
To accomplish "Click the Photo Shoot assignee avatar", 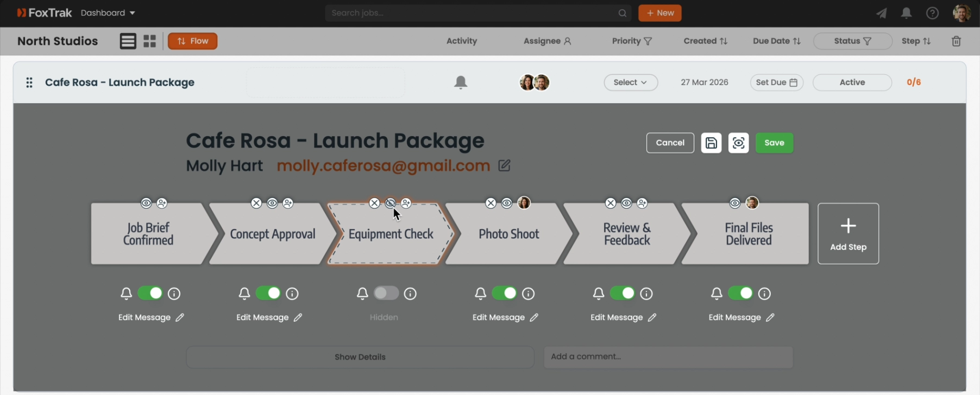I will [524, 203].
